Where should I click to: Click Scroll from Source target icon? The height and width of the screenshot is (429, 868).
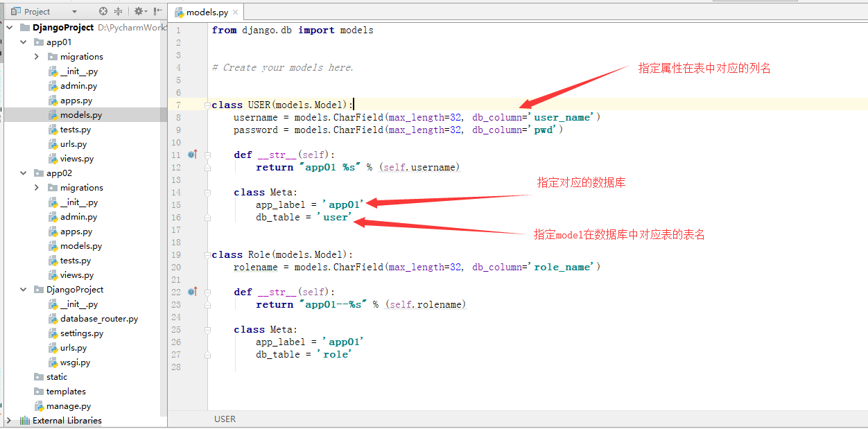(x=103, y=11)
